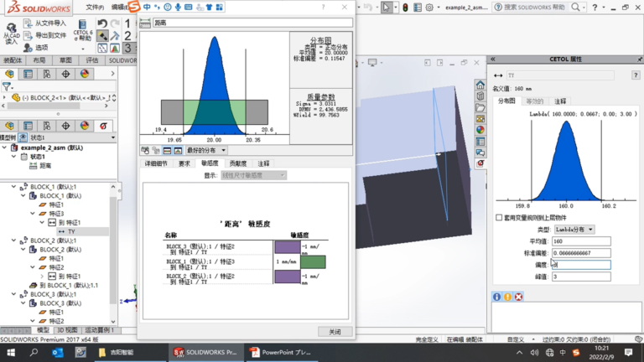This screenshot has height=362, width=644.
Task: Click the purple BLOCK_3 sensitivity bar
Action: coord(288,247)
